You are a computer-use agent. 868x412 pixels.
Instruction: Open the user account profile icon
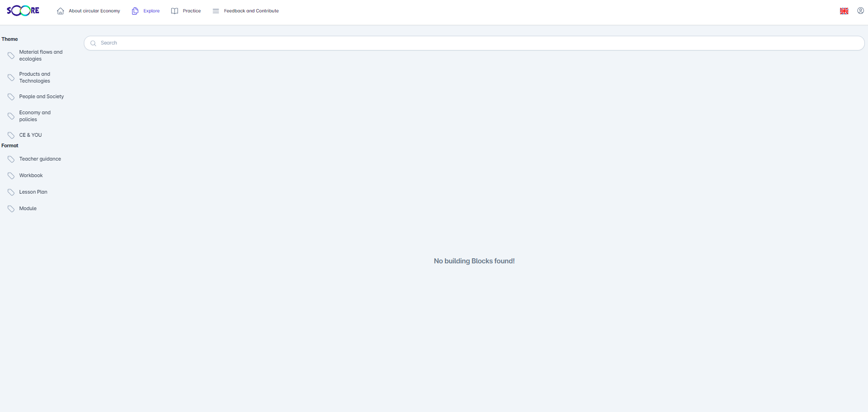(x=860, y=11)
